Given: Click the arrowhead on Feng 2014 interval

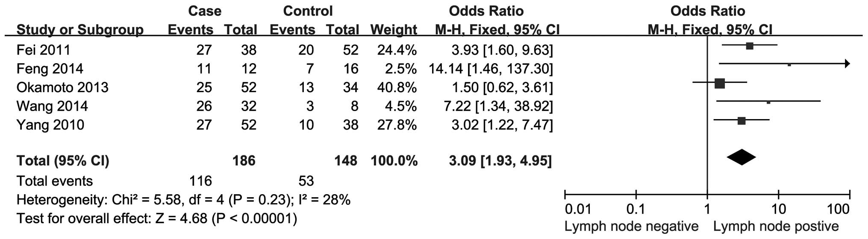Looking at the screenshot, I should [847, 64].
